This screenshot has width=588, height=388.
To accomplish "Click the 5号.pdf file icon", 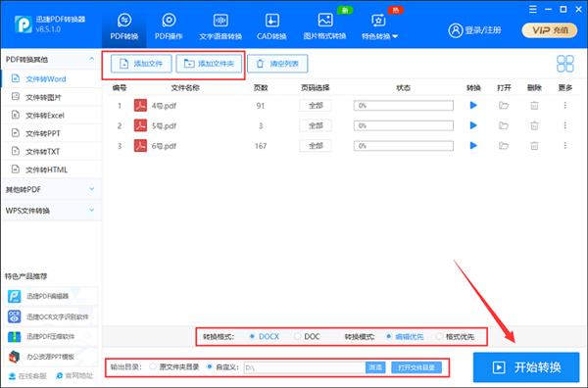I will (140, 125).
